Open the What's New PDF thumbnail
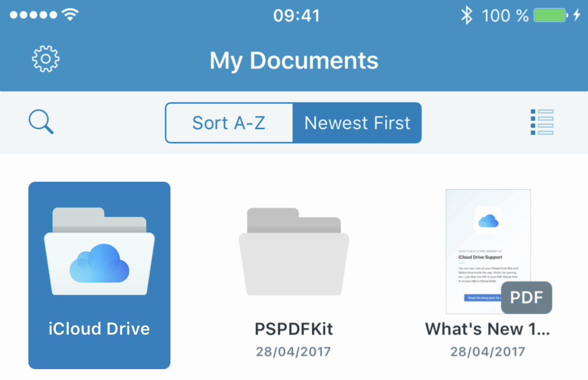This screenshot has width=588, height=380. 488,251
